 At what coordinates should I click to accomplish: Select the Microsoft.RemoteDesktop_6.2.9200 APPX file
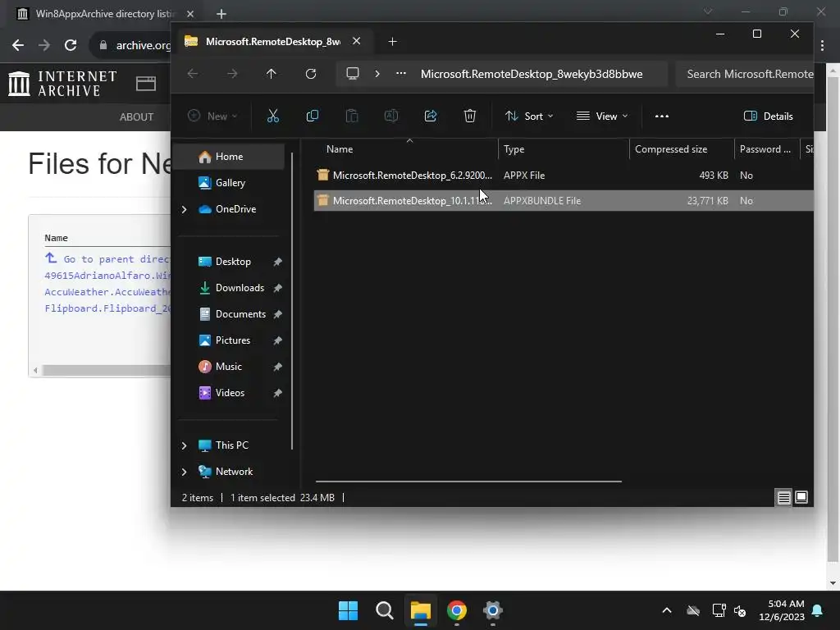point(564,176)
